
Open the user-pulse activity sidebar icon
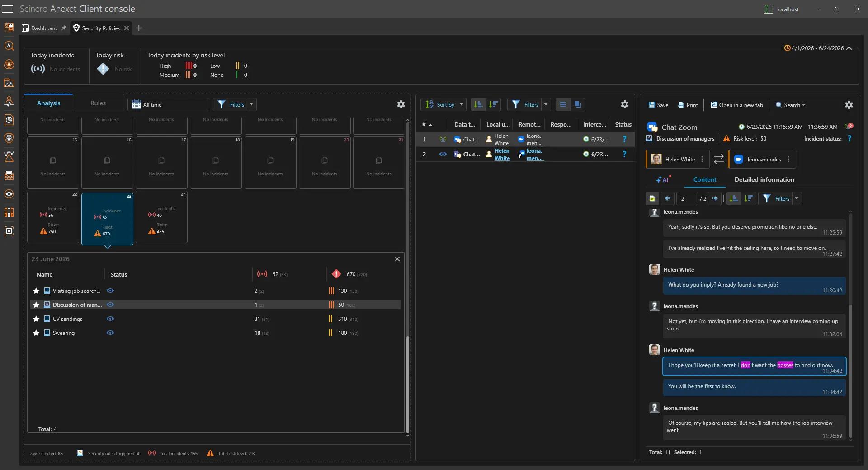[x=9, y=102]
